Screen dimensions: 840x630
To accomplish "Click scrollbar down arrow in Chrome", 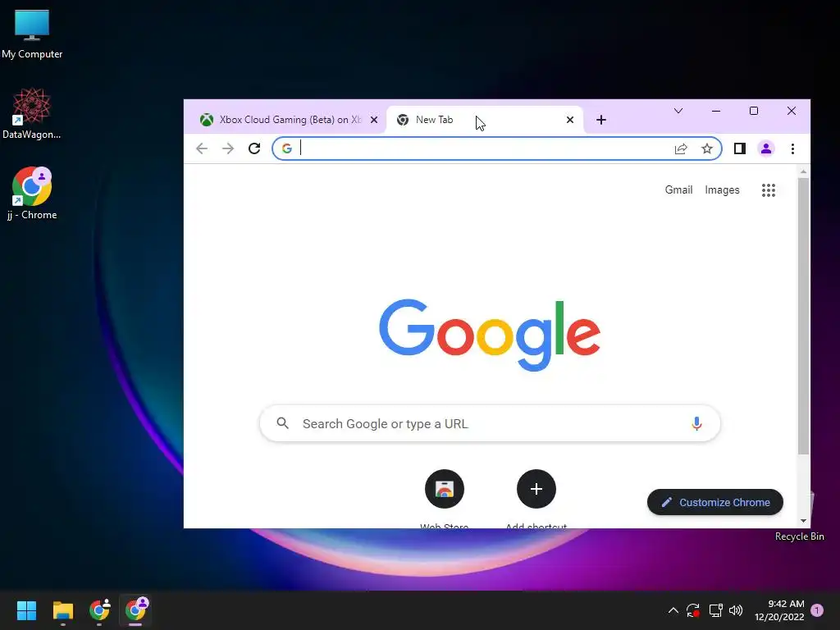I will click(803, 521).
